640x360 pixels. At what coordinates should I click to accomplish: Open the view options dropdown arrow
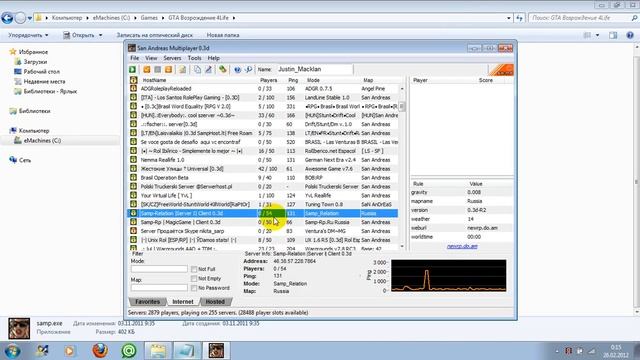pos(598,35)
